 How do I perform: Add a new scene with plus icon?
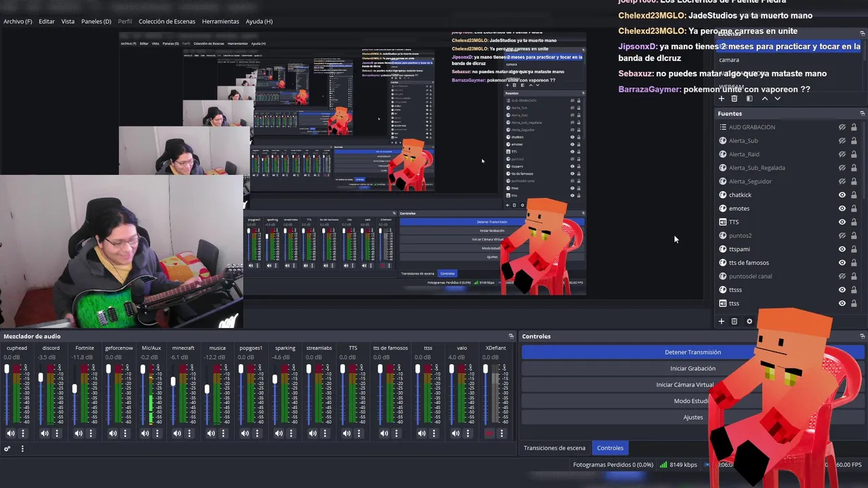[x=722, y=98]
